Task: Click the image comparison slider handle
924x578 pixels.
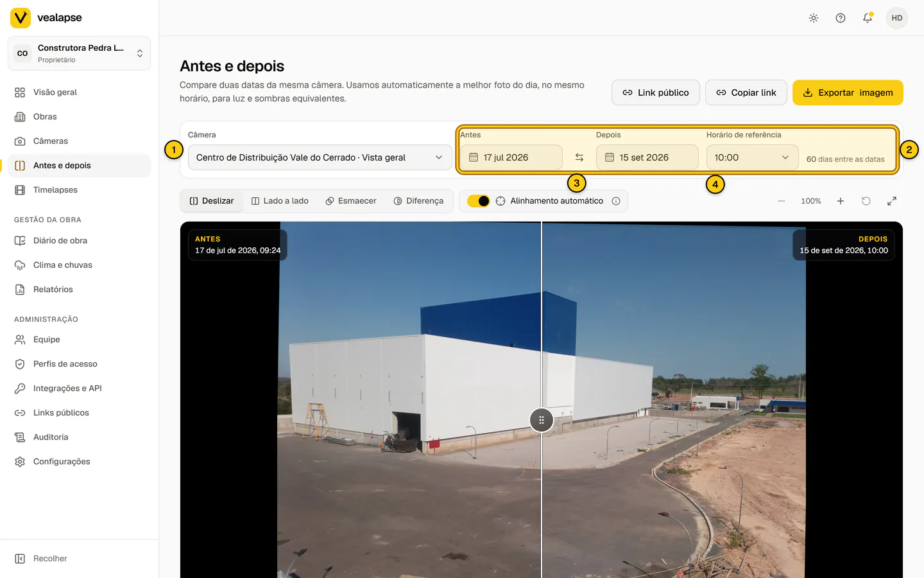Action: tap(542, 420)
